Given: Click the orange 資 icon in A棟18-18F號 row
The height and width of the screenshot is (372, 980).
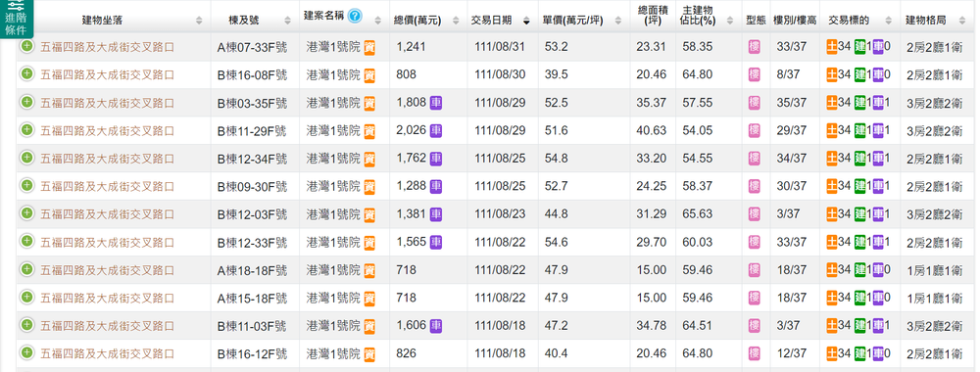Looking at the screenshot, I should tap(369, 270).
